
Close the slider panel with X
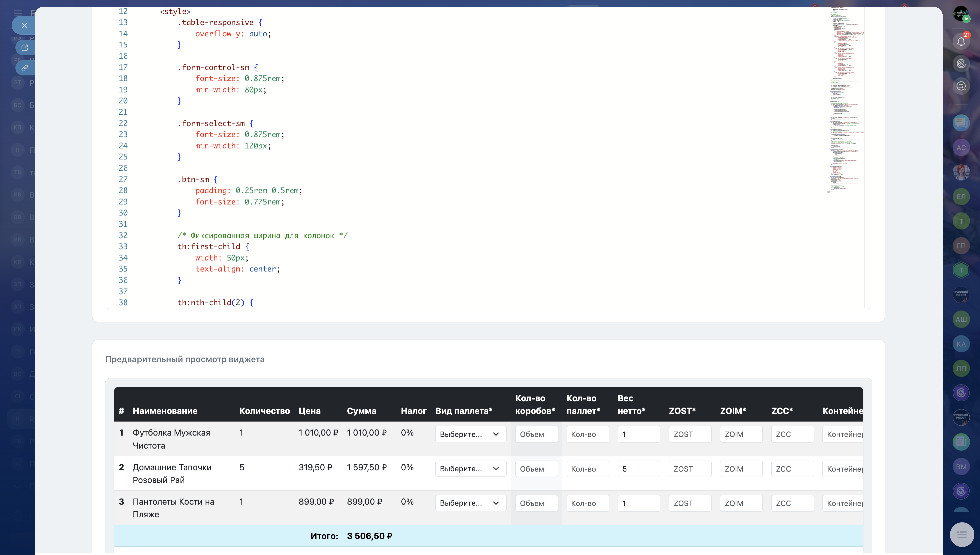click(x=24, y=26)
